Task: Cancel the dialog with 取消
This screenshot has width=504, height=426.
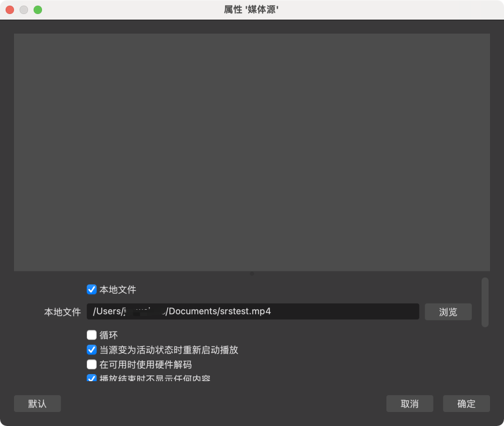Action: pos(410,404)
